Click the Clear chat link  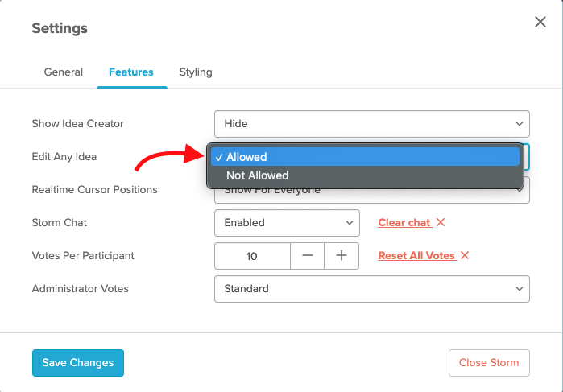[x=404, y=223]
